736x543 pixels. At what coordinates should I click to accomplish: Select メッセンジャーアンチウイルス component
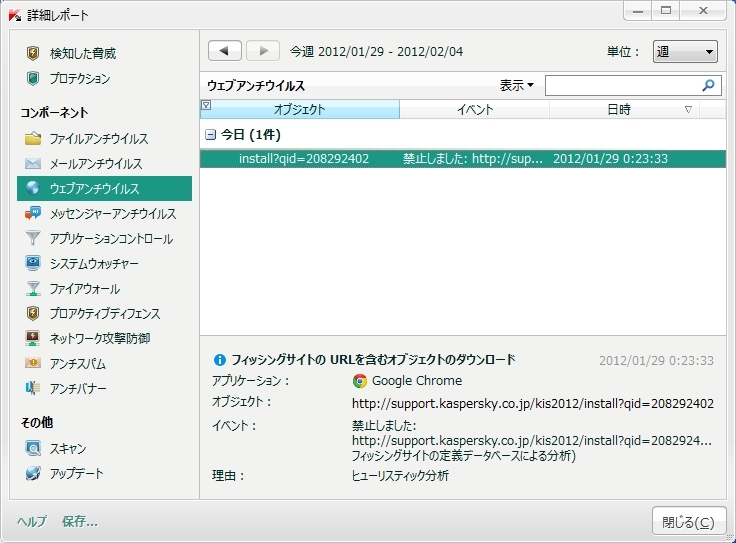coord(113,214)
